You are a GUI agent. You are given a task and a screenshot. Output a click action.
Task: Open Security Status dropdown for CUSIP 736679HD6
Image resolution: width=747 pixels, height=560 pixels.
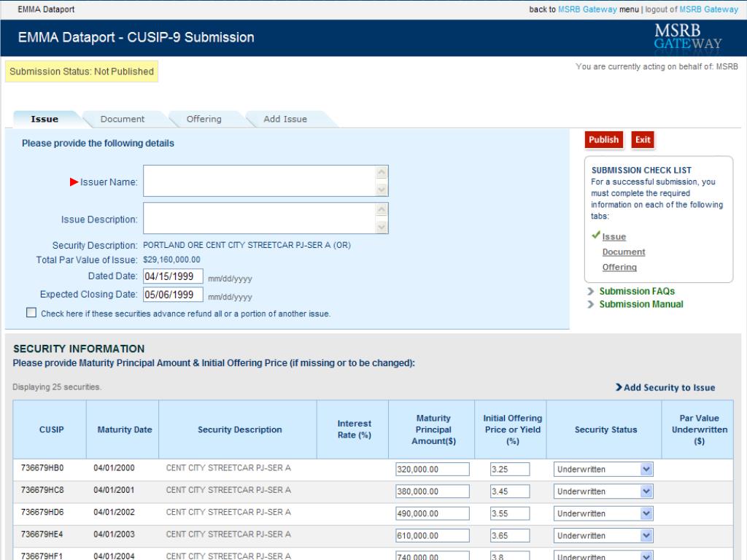click(x=646, y=513)
